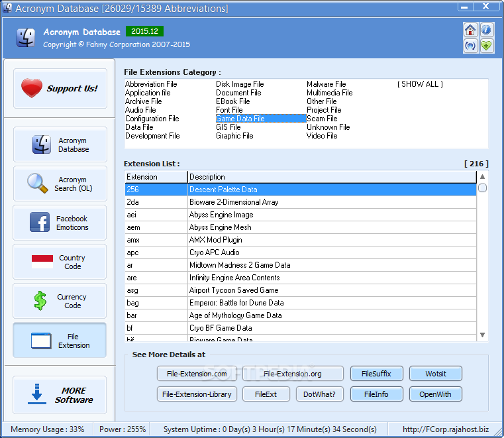Click the File-Extension-Library button
Image resolution: width=504 pixels, height=438 pixels.
point(197,394)
